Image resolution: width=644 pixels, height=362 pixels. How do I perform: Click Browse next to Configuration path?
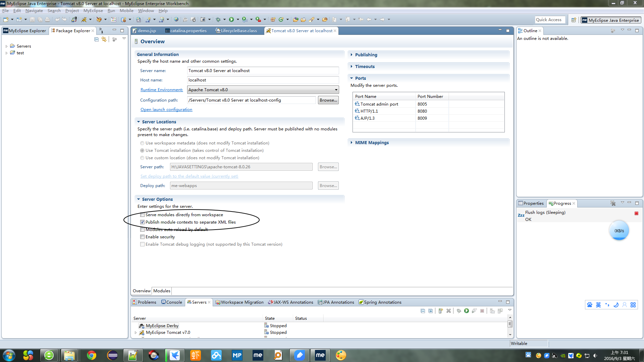[x=328, y=100]
